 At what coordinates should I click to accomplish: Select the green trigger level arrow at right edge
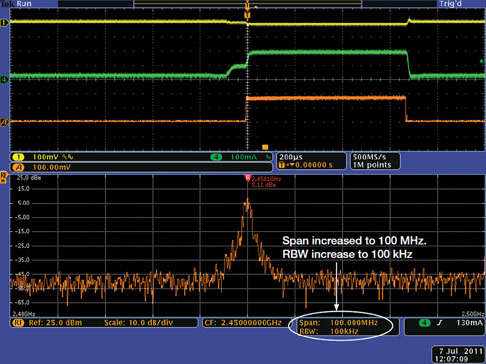(x=482, y=61)
